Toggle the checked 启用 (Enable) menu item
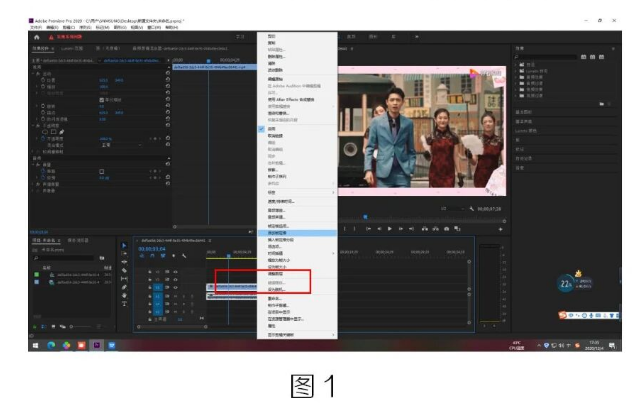 (274, 128)
